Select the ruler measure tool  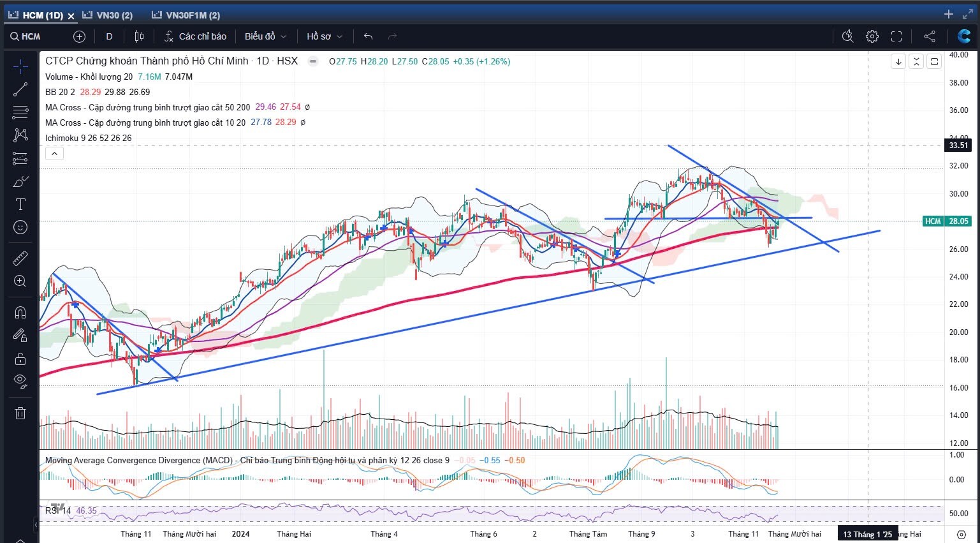pos(20,258)
